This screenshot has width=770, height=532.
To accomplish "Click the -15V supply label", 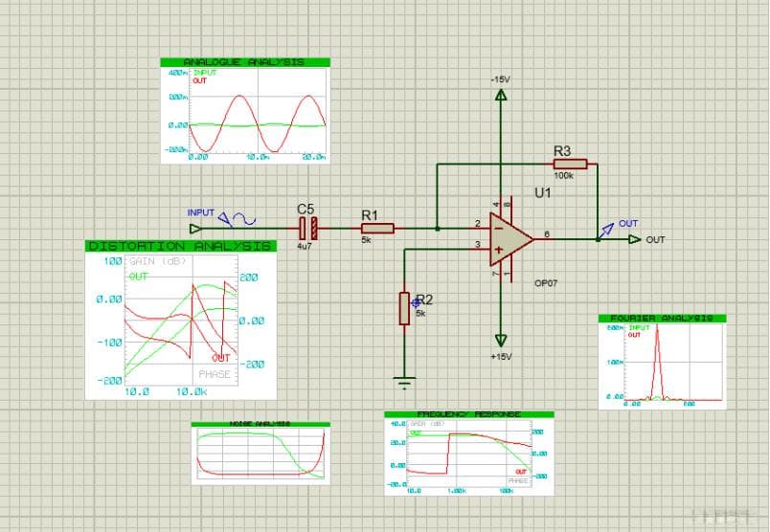I will pos(500,79).
